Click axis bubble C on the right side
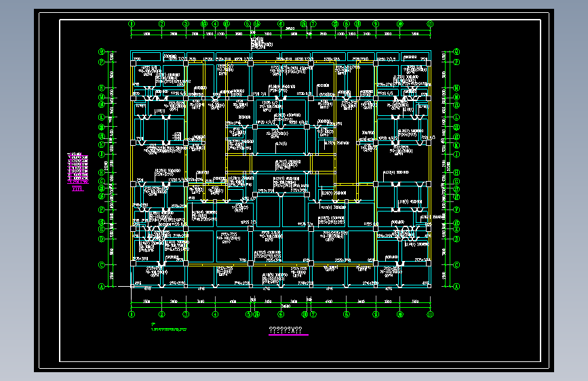 [x=456, y=265]
